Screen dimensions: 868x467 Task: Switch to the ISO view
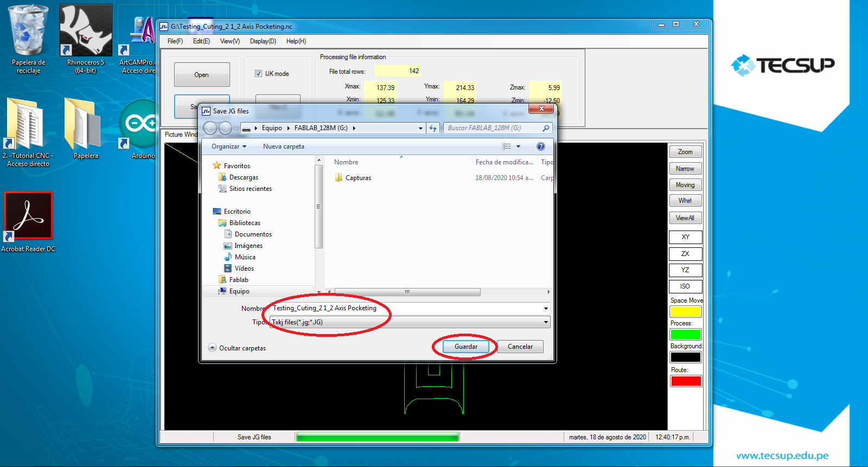pyautogui.click(x=686, y=286)
